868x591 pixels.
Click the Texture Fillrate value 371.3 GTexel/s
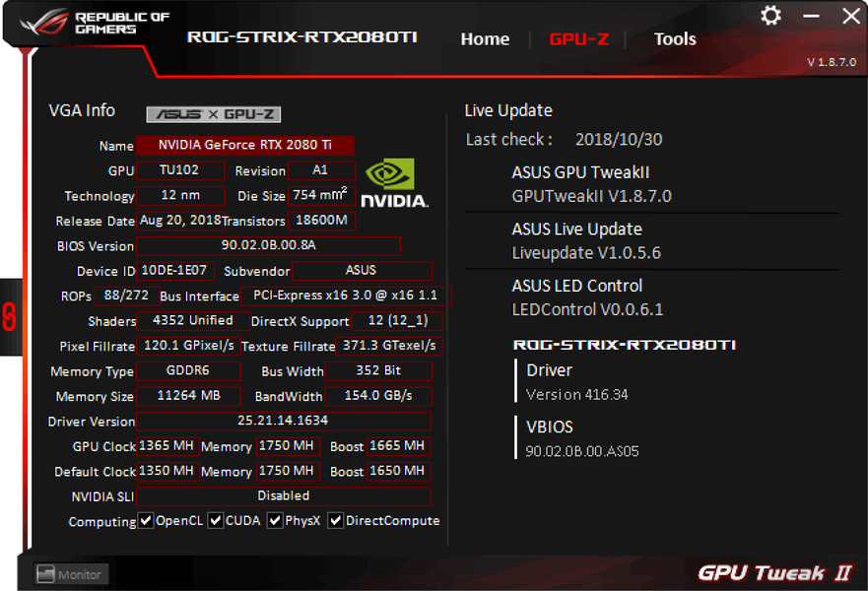click(x=389, y=346)
